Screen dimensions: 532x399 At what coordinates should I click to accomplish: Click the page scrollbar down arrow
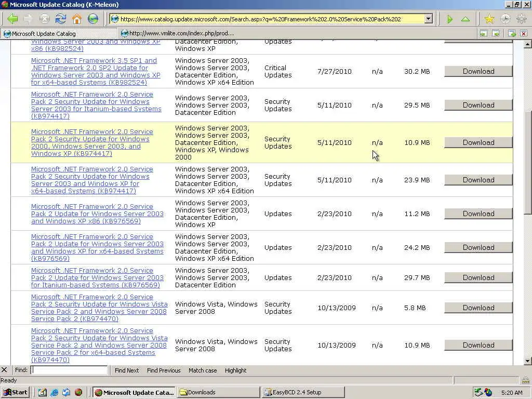(x=528, y=361)
